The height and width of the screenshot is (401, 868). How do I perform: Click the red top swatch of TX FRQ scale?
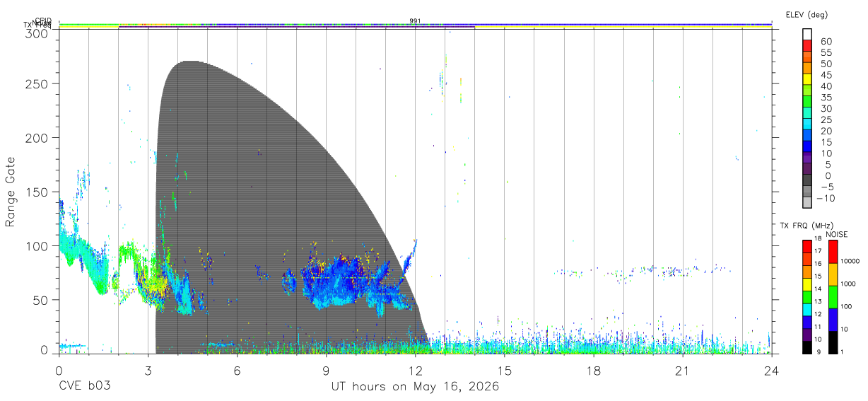point(807,246)
